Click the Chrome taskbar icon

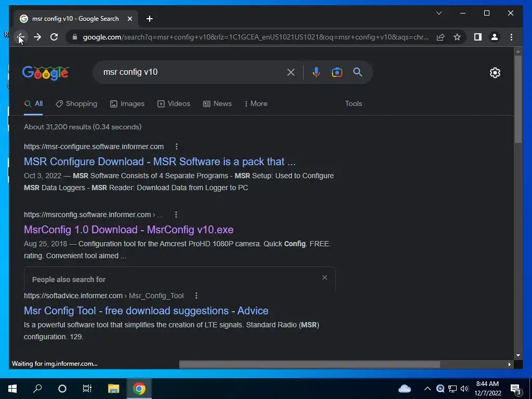point(139,389)
